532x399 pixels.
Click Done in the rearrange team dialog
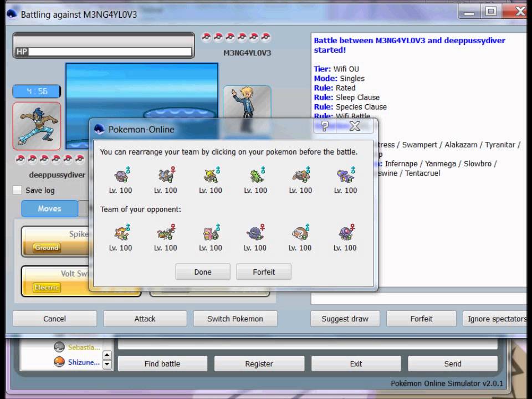(203, 272)
